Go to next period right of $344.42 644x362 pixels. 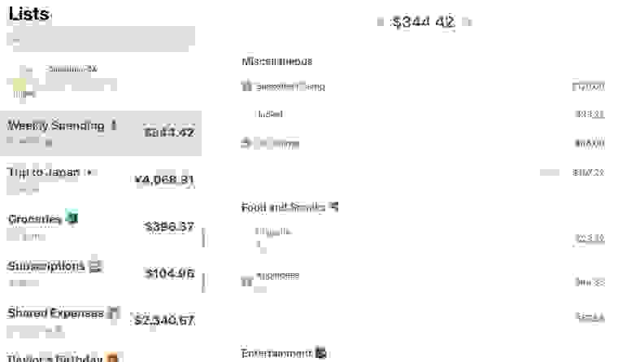tap(467, 22)
